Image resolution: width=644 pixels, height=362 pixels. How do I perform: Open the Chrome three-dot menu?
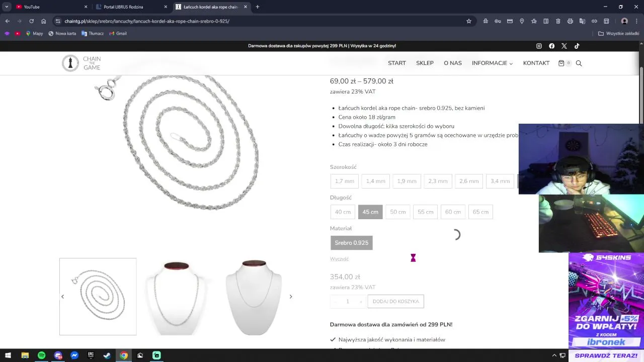click(636, 21)
